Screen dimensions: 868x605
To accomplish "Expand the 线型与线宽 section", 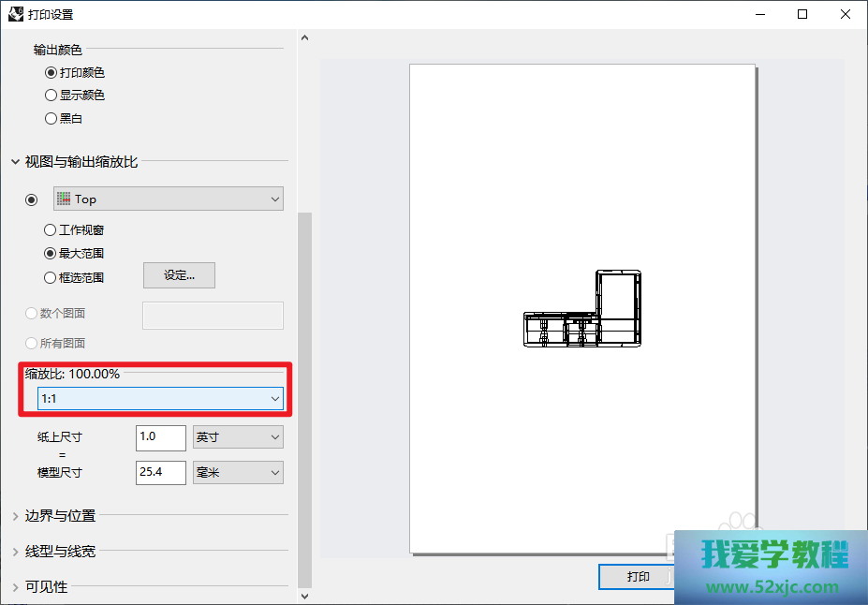I will tap(60, 552).
